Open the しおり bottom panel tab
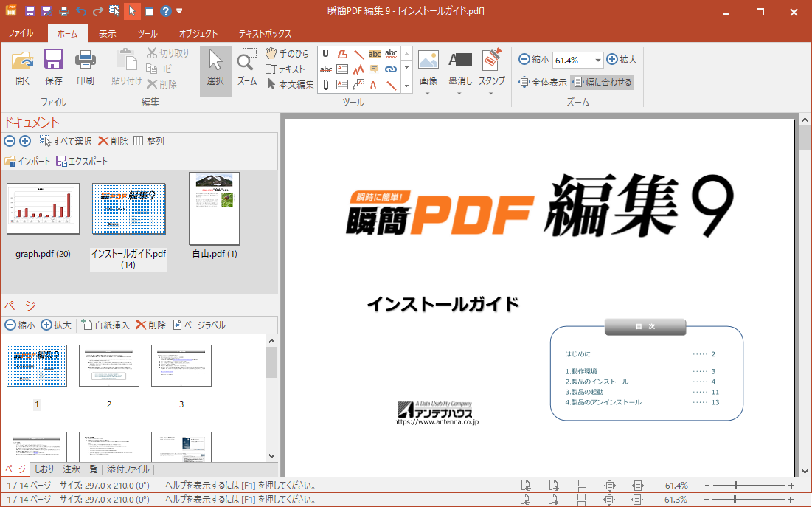The height and width of the screenshot is (507, 812). [x=44, y=469]
